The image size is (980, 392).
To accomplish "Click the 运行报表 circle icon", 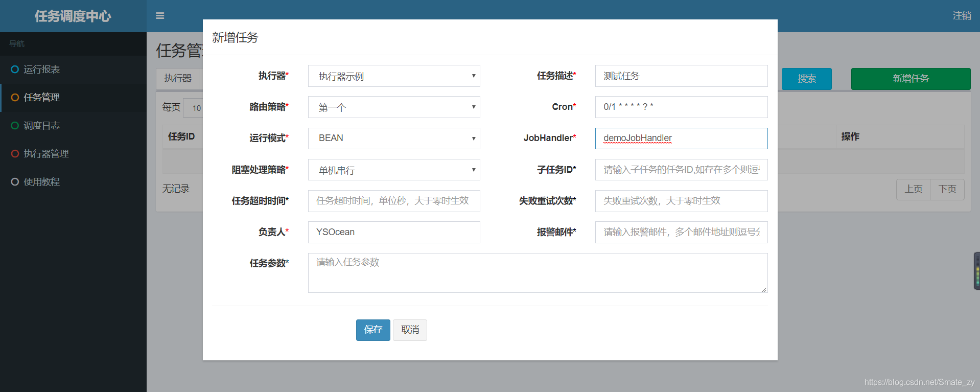I will click(15, 69).
